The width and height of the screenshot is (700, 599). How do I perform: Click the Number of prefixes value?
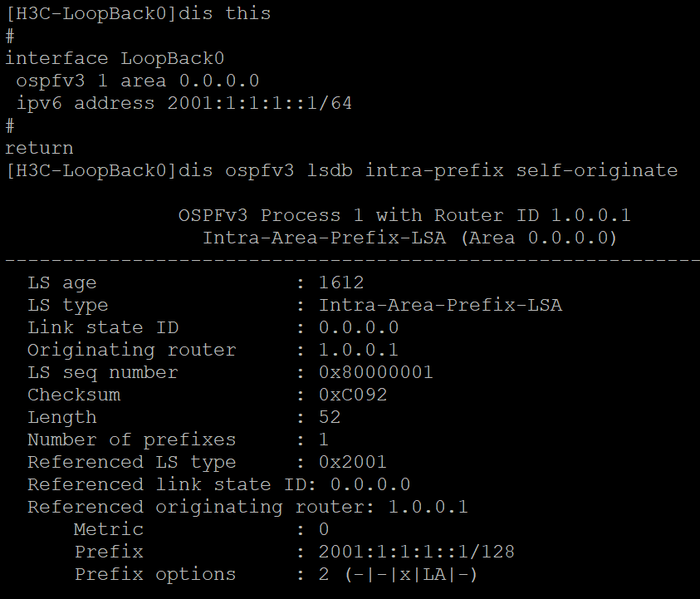[x=324, y=439]
